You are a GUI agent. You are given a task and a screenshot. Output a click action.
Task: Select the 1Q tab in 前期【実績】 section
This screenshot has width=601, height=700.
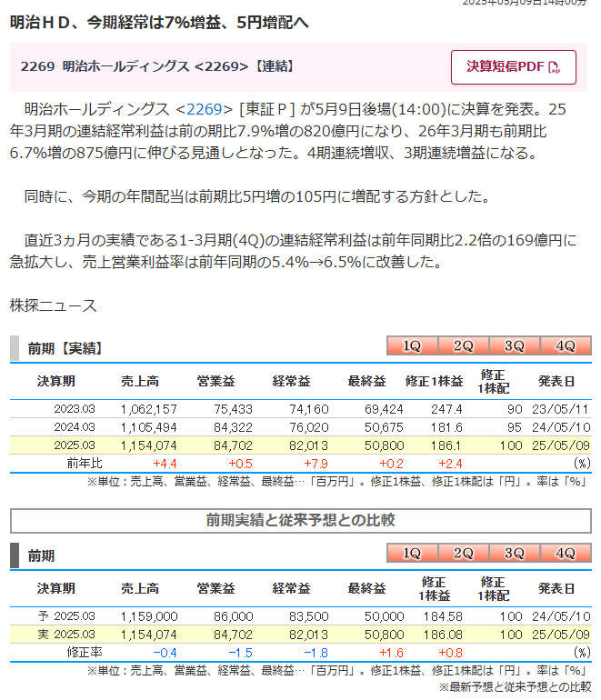412,345
